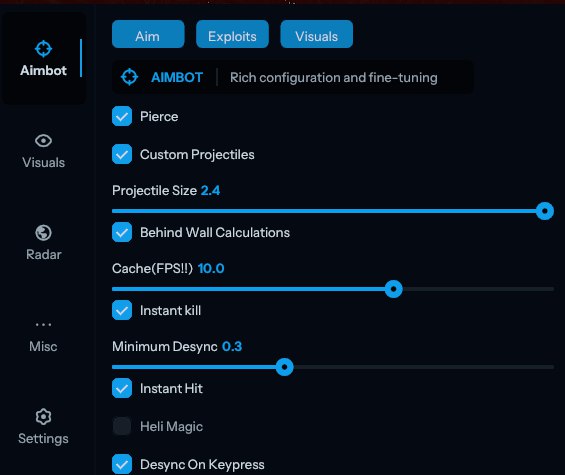Click the Cache(FPS!!) slider handle
The image size is (565, 475).
pos(393,289)
